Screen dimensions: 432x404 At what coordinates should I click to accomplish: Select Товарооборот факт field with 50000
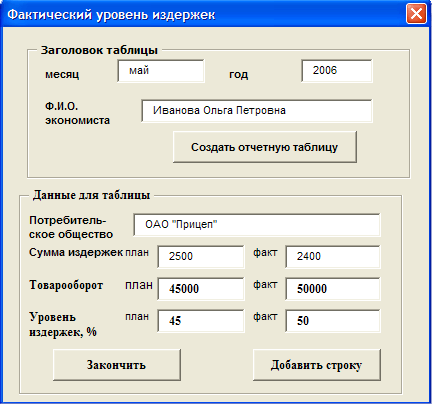click(x=333, y=289)
